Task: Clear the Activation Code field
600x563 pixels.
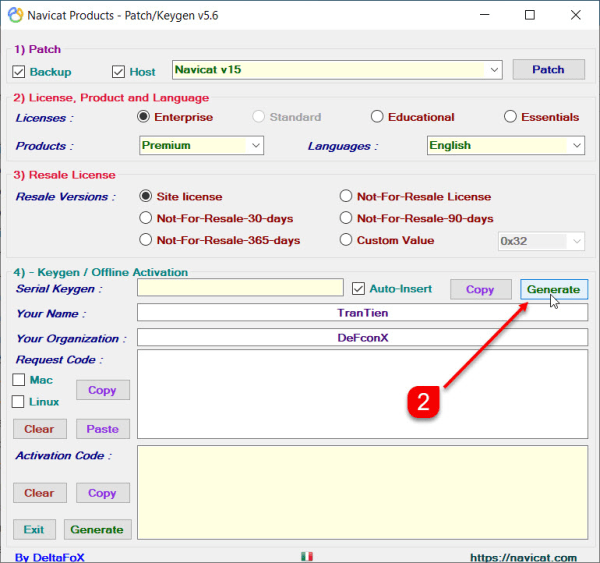Action: pos(40,493)
